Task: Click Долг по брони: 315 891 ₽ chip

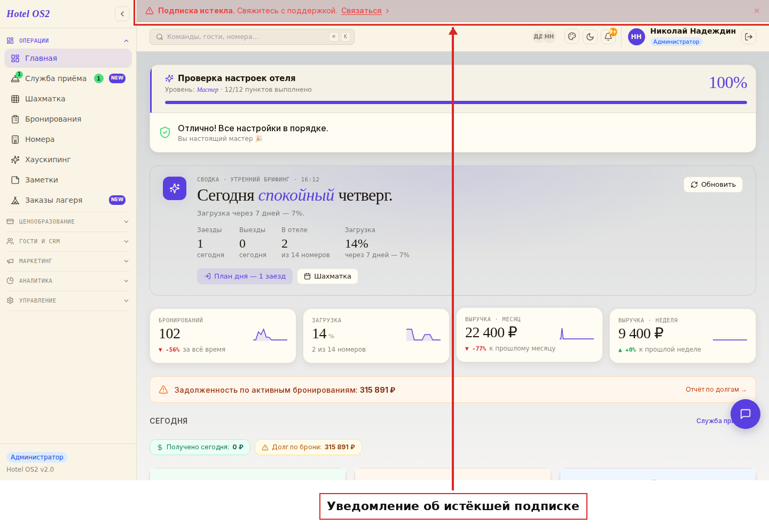Action: click(308, 447)
